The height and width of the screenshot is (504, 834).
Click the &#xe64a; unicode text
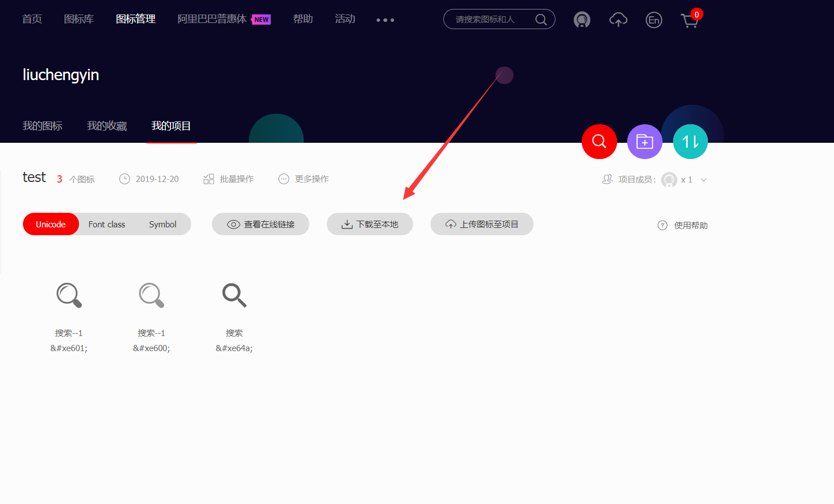[x=234, y=348]
